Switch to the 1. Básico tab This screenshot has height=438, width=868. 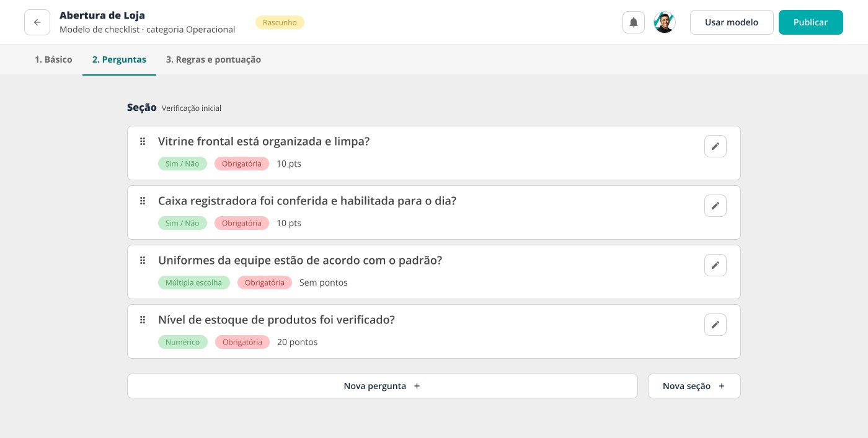[x=53, y=59]
